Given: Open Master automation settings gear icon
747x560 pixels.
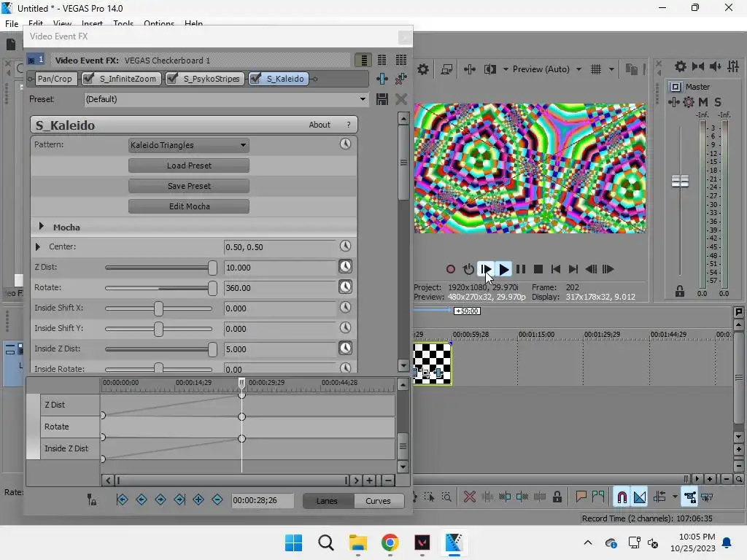Looking at the screenshot, I should point(689,102).
